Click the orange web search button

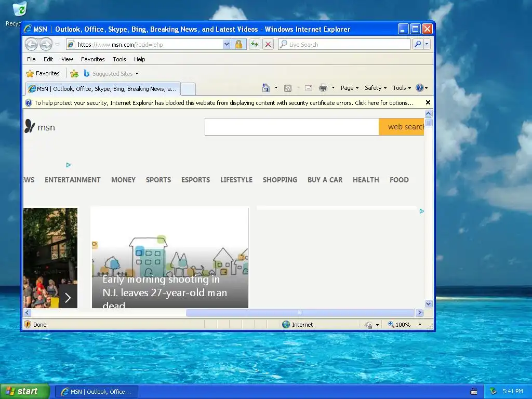[402, 127]
